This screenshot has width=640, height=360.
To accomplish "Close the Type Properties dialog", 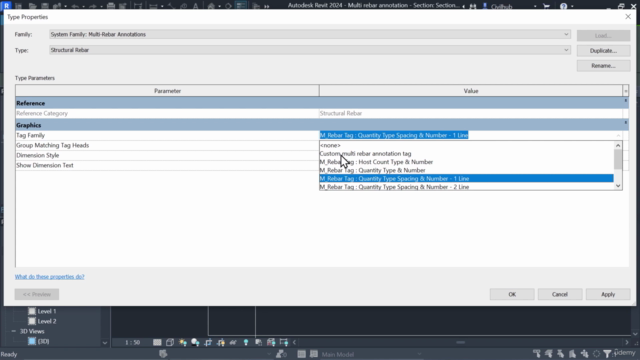I will (x=628, y=17).
